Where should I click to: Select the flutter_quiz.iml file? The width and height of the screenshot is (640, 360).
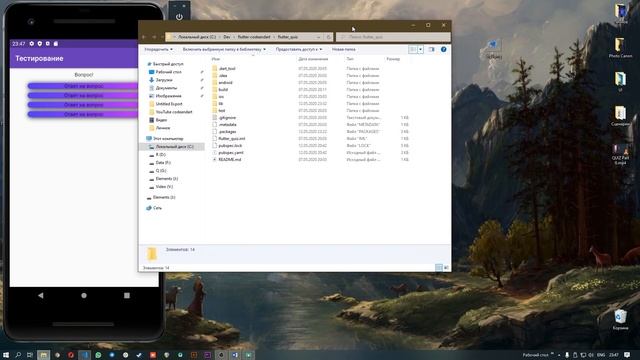click(231, 138)
